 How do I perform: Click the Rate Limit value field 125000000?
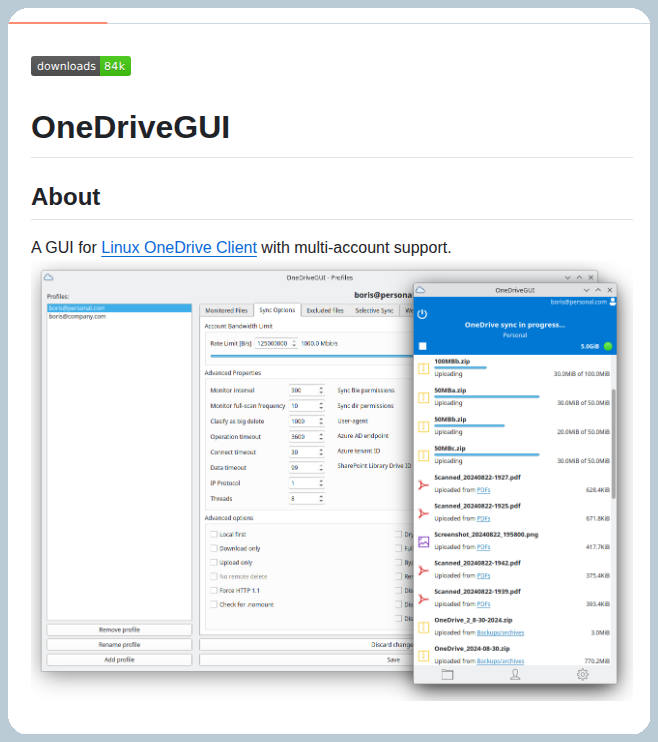click(273, 344)
